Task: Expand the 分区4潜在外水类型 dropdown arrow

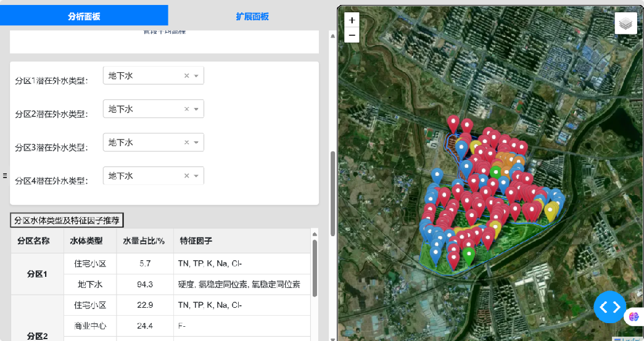Action: click(196, 176)
